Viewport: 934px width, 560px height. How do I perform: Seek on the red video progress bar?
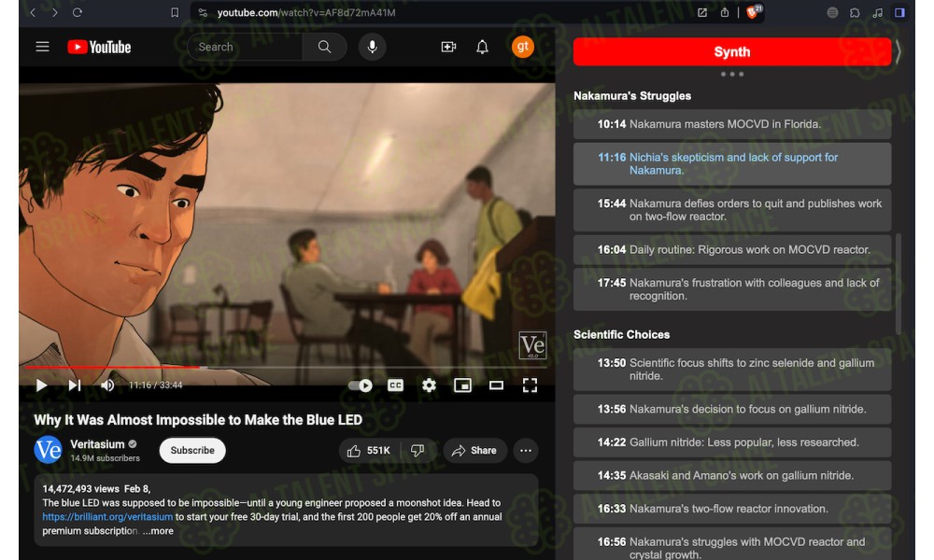tap(286, 368)
